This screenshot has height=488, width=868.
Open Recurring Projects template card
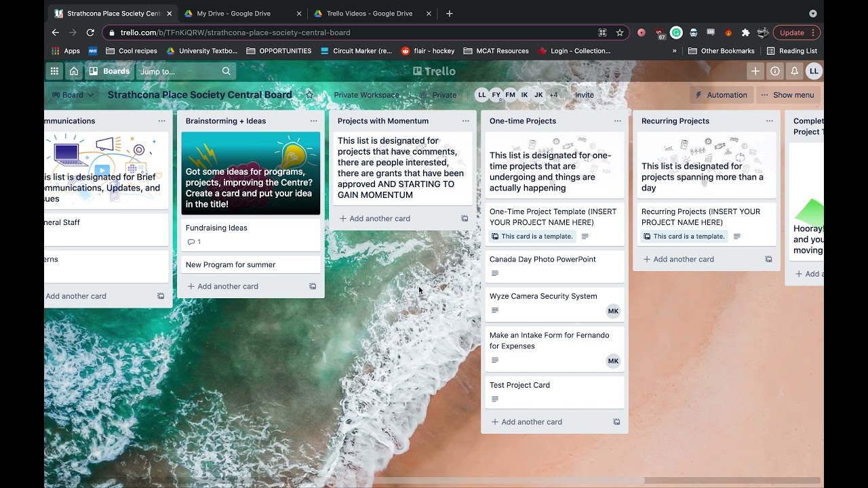pos(707,224)
